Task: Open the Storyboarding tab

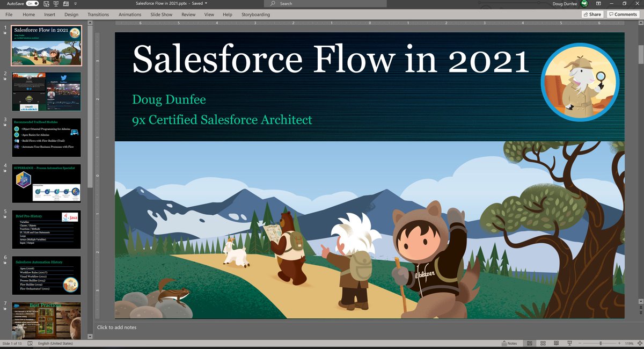Action: click(255, 14)
